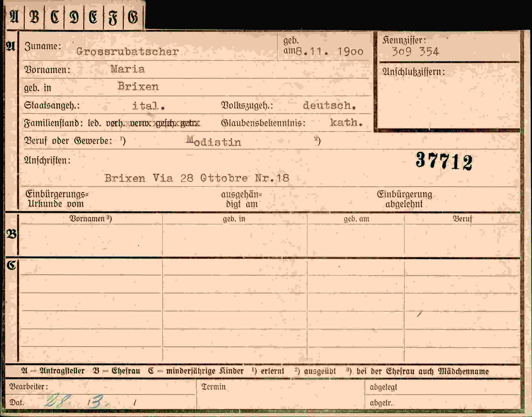Click the un-struck 'led.' marital status

point(94,123)
